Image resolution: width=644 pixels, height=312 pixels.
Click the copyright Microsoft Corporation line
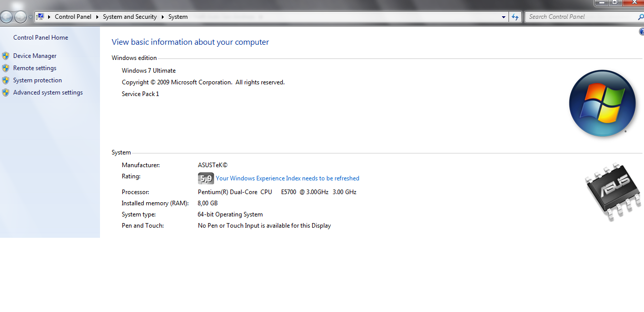pyautogui.click(x=203, y=82)
